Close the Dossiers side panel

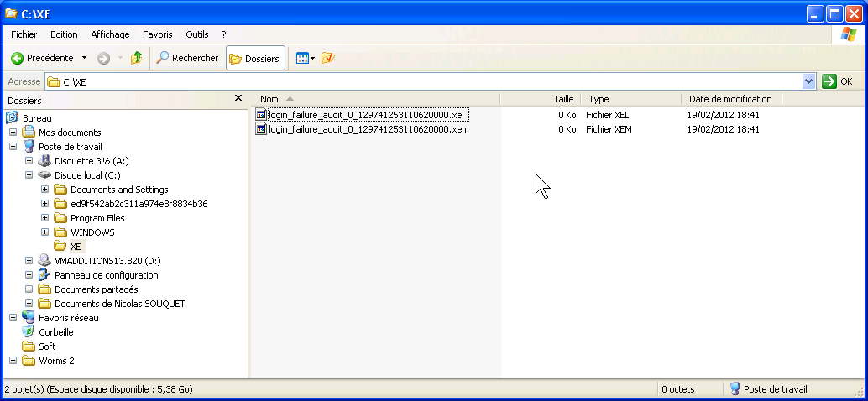pos(238,99)
